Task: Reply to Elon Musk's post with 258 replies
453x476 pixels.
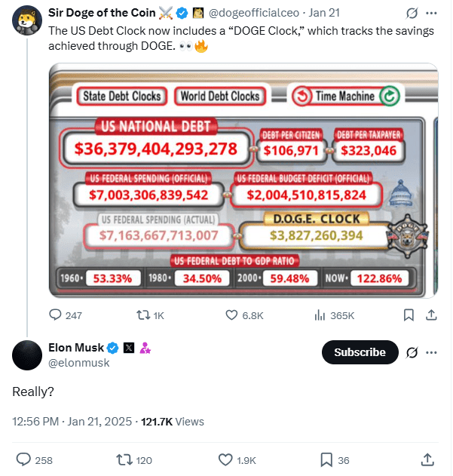Action: click(x=23, y=459)
